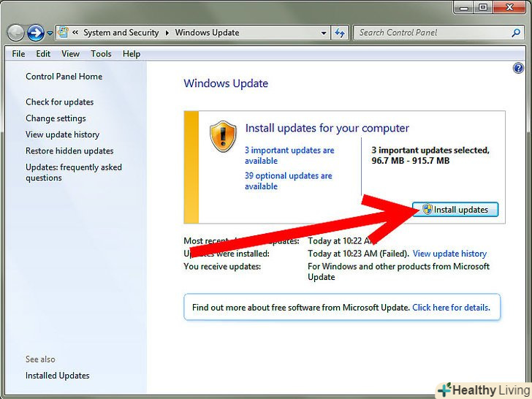Open the address bar history dropdown

324,33
